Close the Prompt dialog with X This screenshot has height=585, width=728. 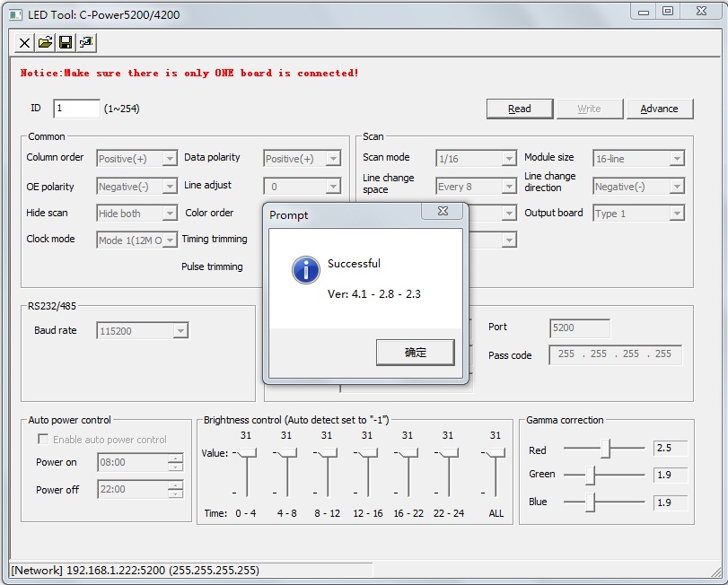(x=445, y=211)
